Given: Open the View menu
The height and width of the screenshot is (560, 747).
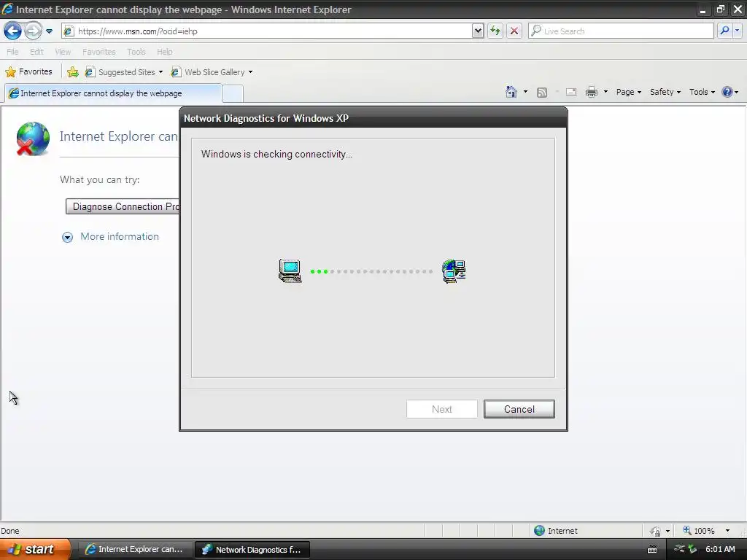Looking at the screenshot, I should [63, 52].
